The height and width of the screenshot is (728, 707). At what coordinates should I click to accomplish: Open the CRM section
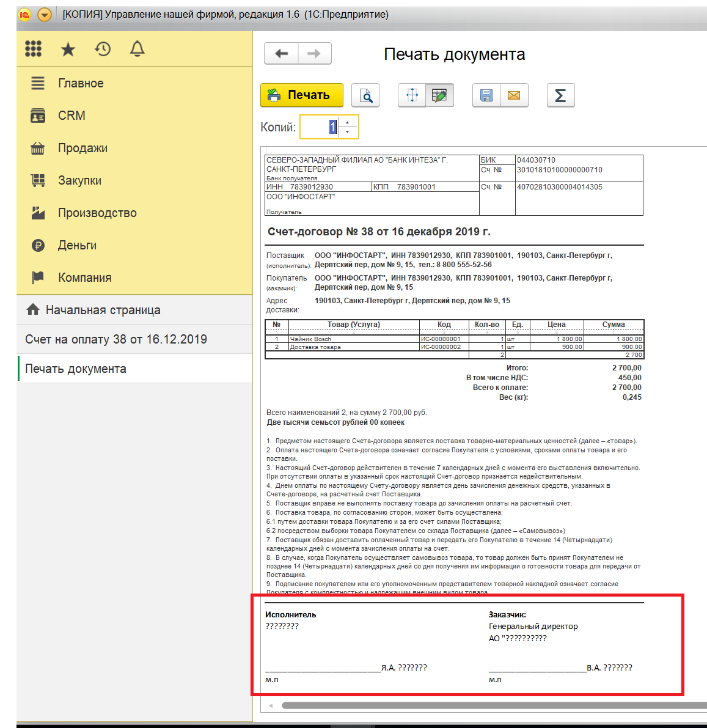coord(134,116)
